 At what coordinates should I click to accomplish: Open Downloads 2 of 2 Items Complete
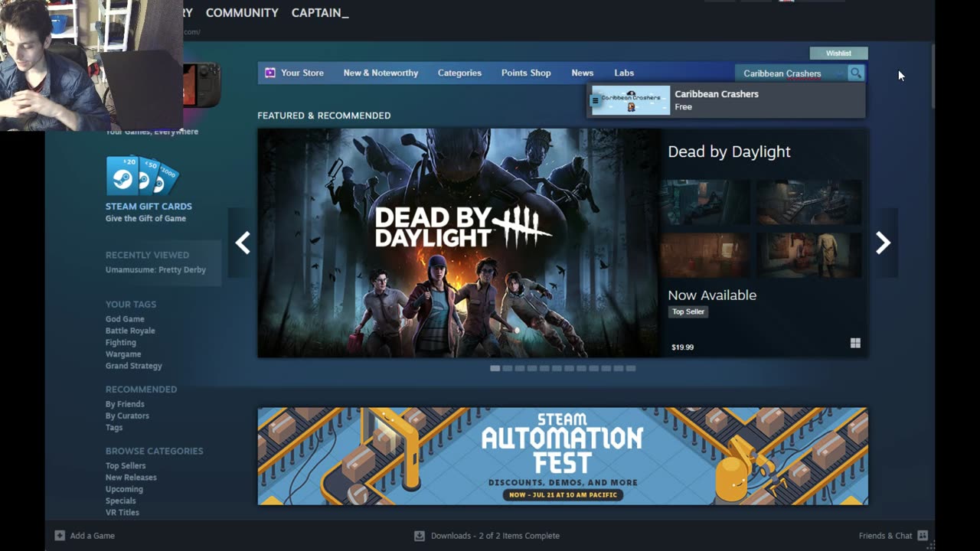tap(495, 536)
